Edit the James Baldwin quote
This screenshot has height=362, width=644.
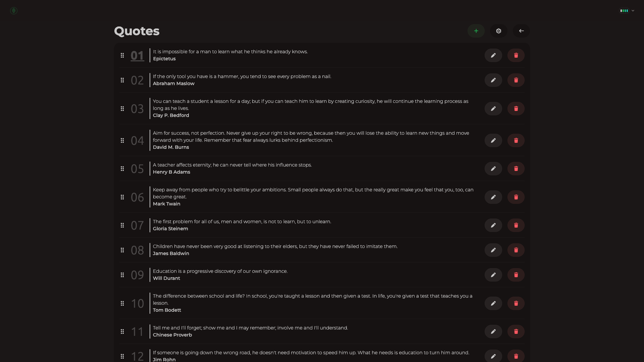tap(493, 250)
